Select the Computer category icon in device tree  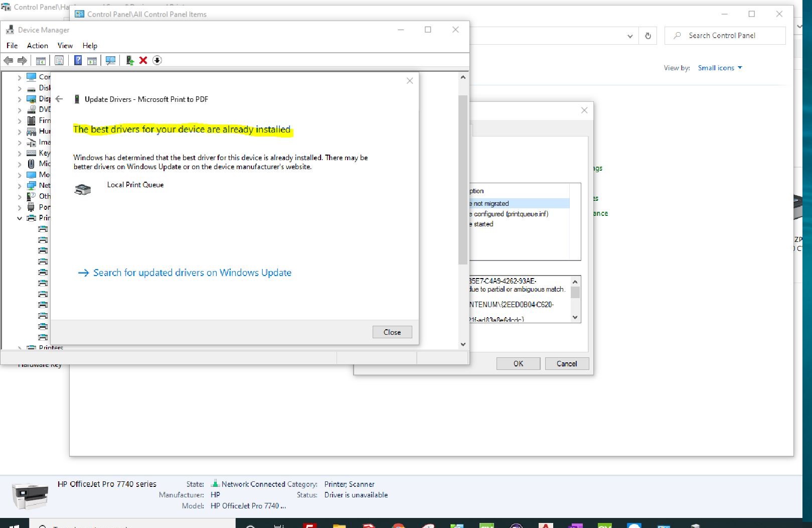31,77
